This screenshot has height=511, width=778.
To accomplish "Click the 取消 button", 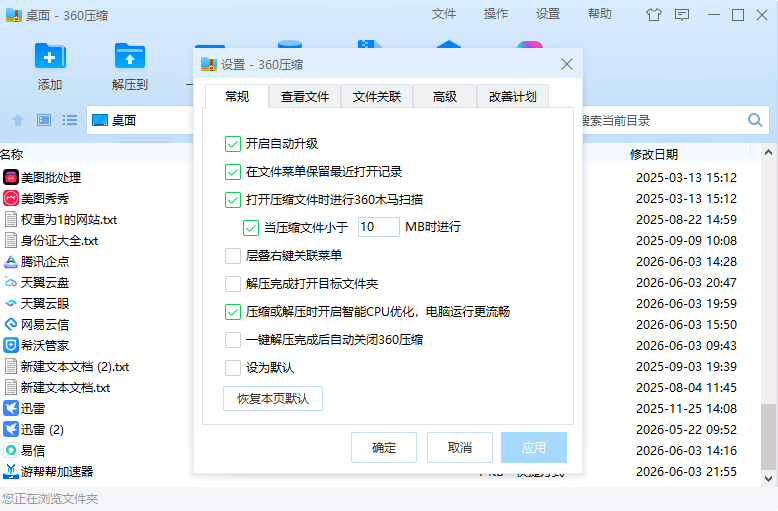I will (460, 447).
